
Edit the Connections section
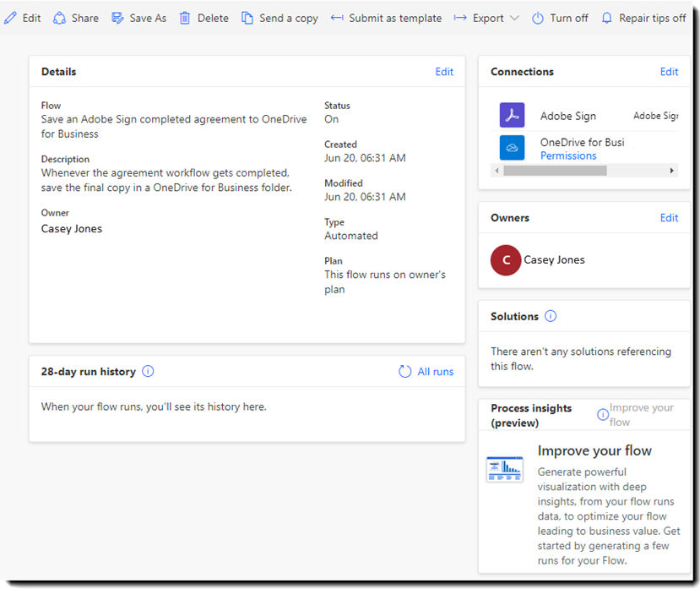point(669,72)
